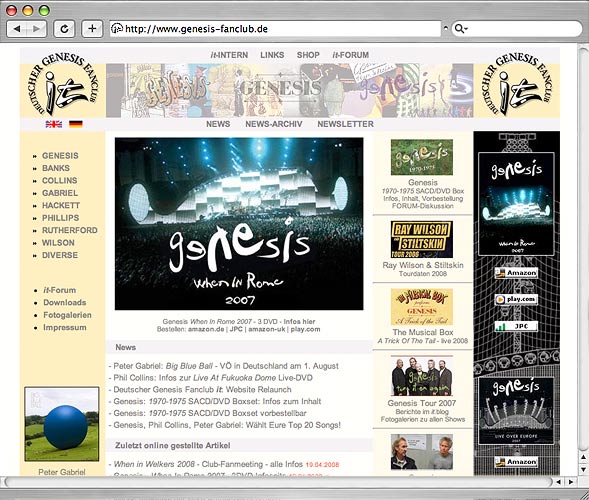This screenshot has width=589, height=500.
Task: Click the browser address bar URL field
Action: [275, 29]
